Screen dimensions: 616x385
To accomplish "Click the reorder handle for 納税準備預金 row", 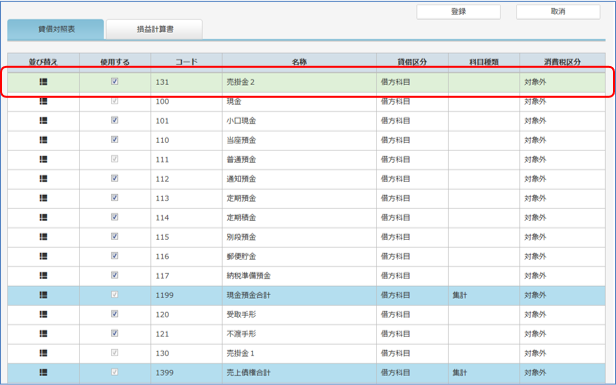I will 43,275.
